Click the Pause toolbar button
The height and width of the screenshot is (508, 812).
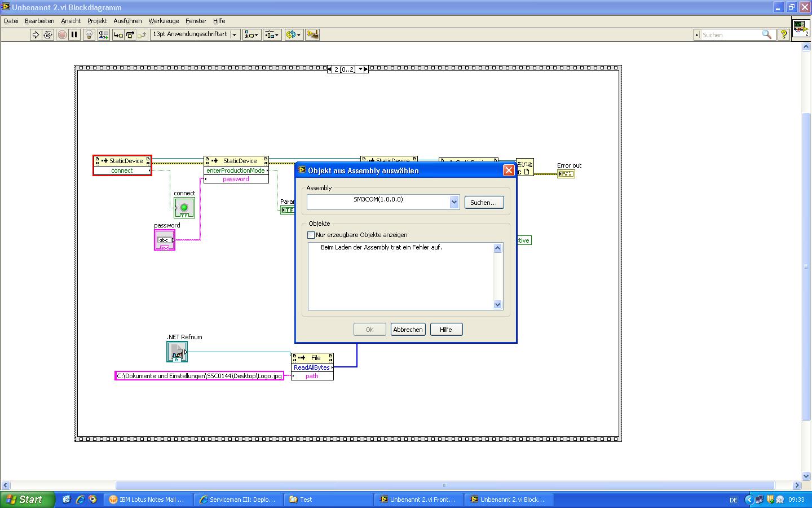click(74, 35)
